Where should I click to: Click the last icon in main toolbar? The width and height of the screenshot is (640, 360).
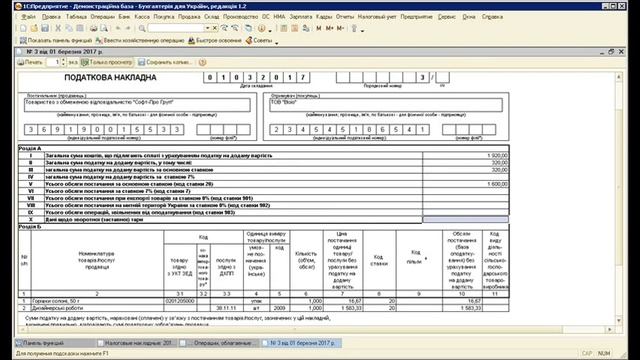pyautogui.click(x=354, y=28)
